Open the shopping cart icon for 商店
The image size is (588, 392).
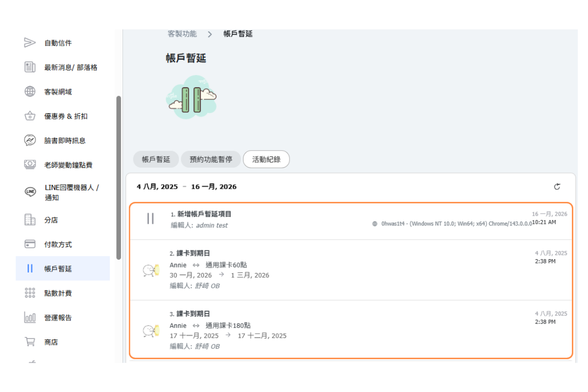point(30,342)
